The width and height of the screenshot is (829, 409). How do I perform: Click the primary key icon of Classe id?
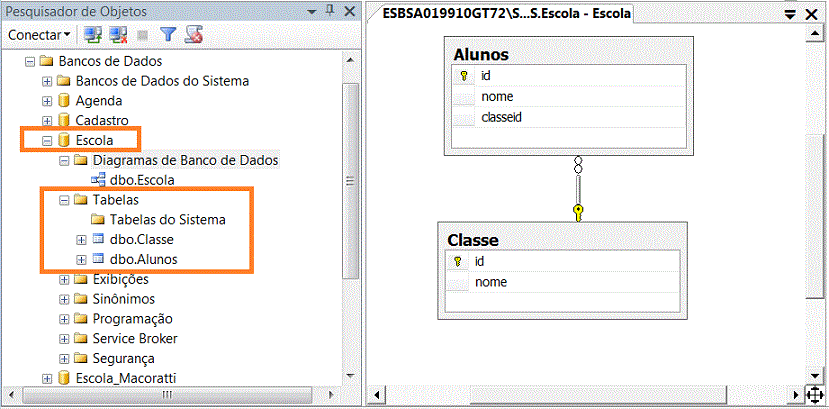pyautogui.click(x=457, y=262)
